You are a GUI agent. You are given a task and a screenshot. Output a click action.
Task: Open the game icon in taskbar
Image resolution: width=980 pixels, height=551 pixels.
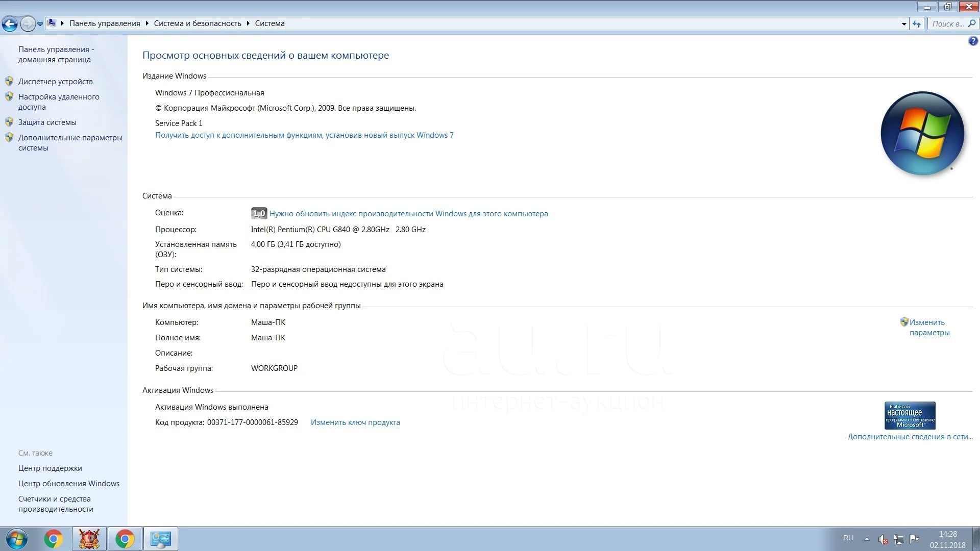click(x=89, y=539)
